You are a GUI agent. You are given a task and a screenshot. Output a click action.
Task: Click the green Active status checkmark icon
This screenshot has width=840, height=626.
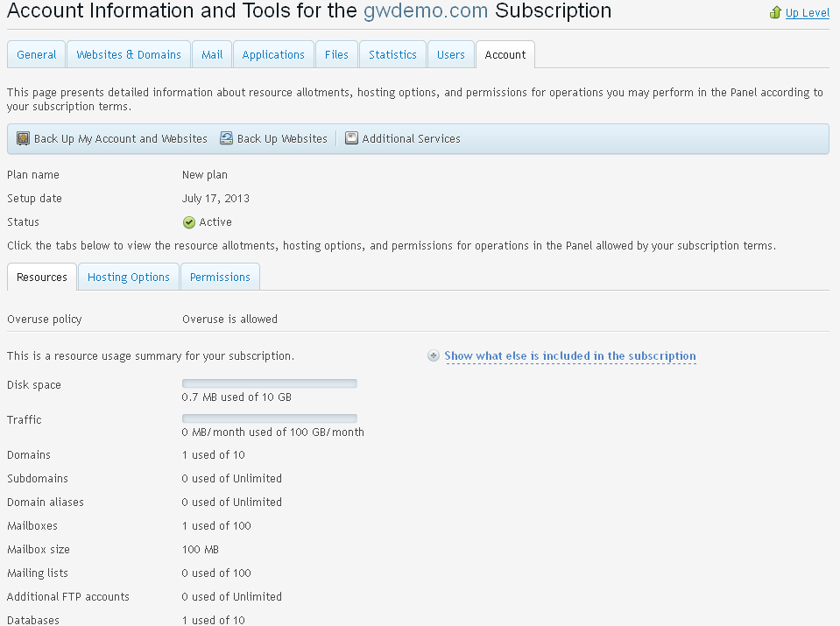pos(189,222)
